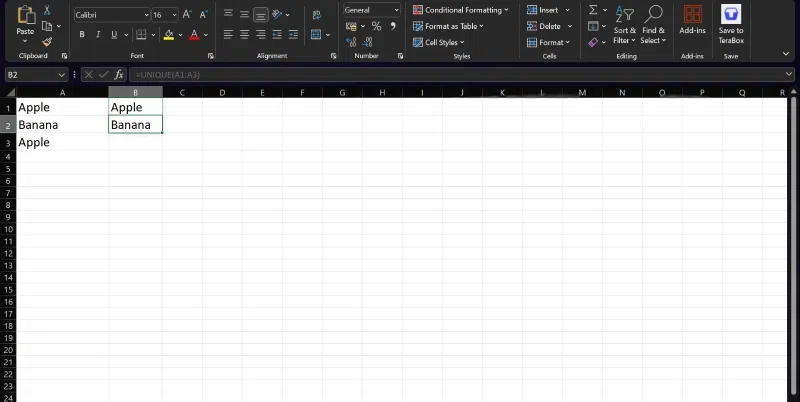Click the Merge & Center icon
The image size is (800, 402).
click(316, 35)
